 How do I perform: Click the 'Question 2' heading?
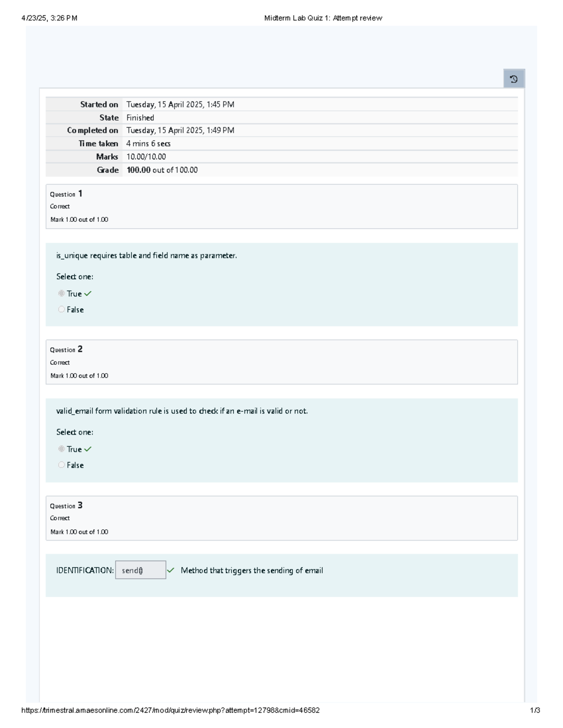click(66, 349)
